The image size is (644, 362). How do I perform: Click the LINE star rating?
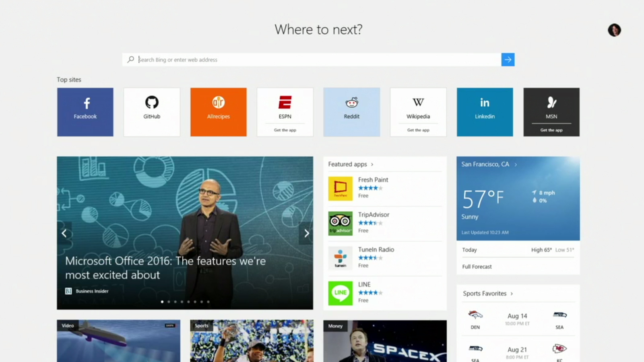pos(370,292)
